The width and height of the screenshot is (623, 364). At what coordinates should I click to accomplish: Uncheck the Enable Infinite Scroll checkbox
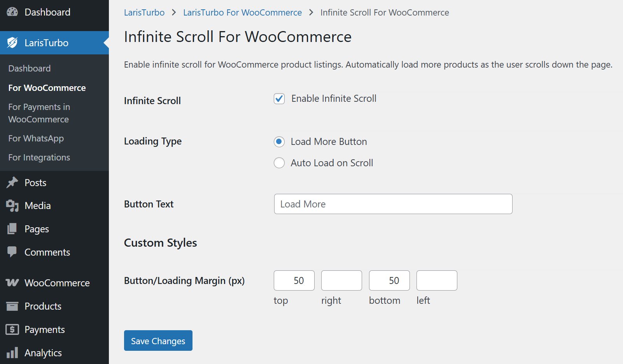coord(279,99)
